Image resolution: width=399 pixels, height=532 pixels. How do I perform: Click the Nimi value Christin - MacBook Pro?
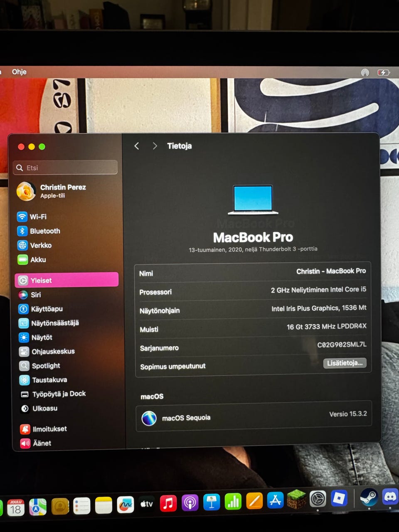331,271
